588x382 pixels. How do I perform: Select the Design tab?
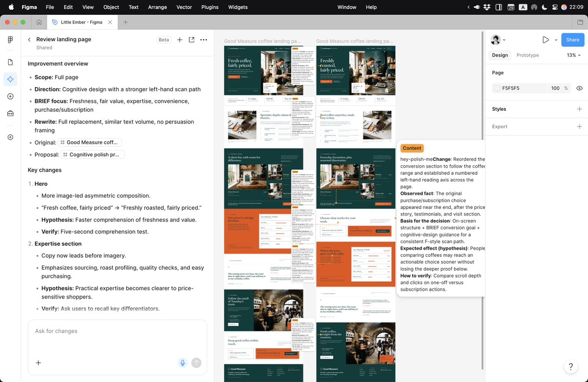(500, 55)
